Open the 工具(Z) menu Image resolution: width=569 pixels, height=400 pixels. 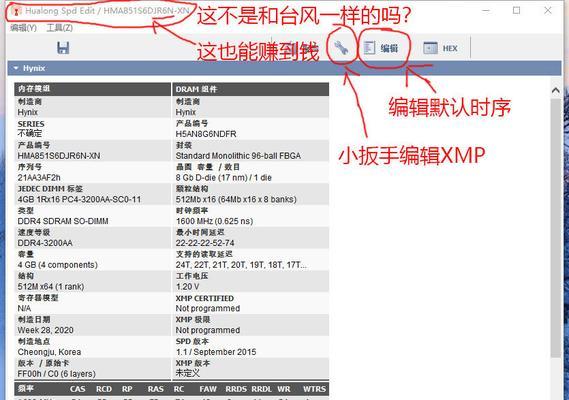pyautogui.click(x=60, y=28)
